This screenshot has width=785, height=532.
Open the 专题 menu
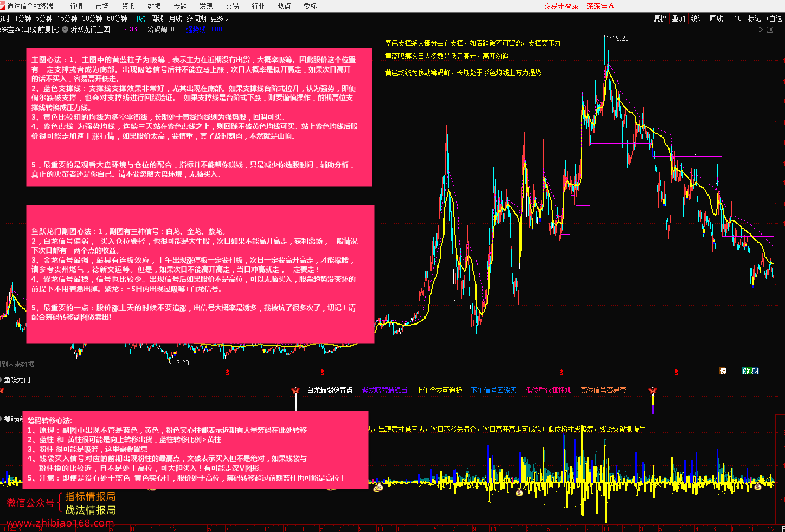click(x=181, y=6)
